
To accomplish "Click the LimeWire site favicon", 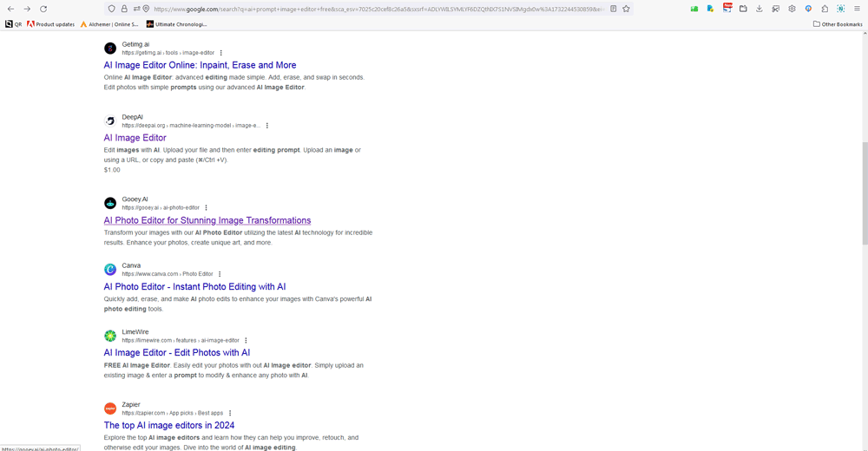I will [x=110, y=336].
